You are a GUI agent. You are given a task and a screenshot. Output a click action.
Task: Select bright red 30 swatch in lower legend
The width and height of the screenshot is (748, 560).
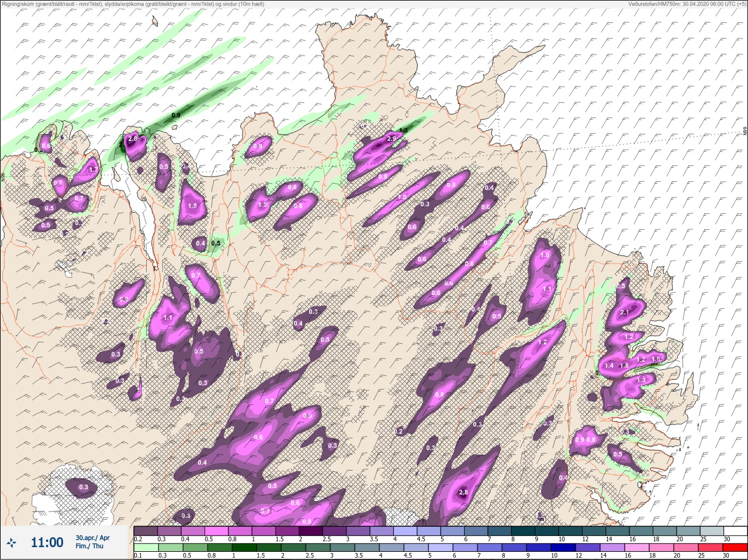point(735,547)
